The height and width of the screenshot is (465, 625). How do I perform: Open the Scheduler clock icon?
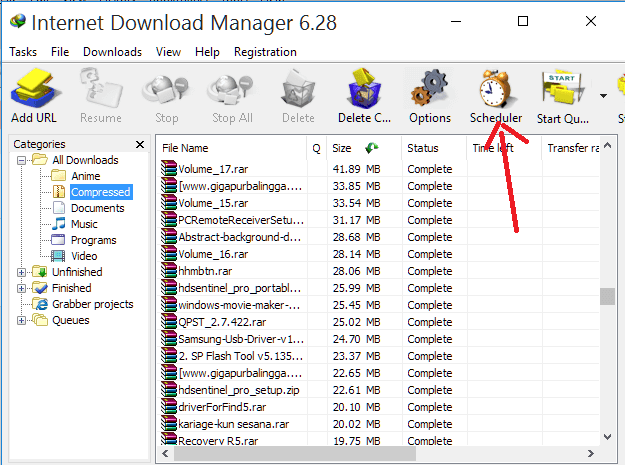(495, 88)
